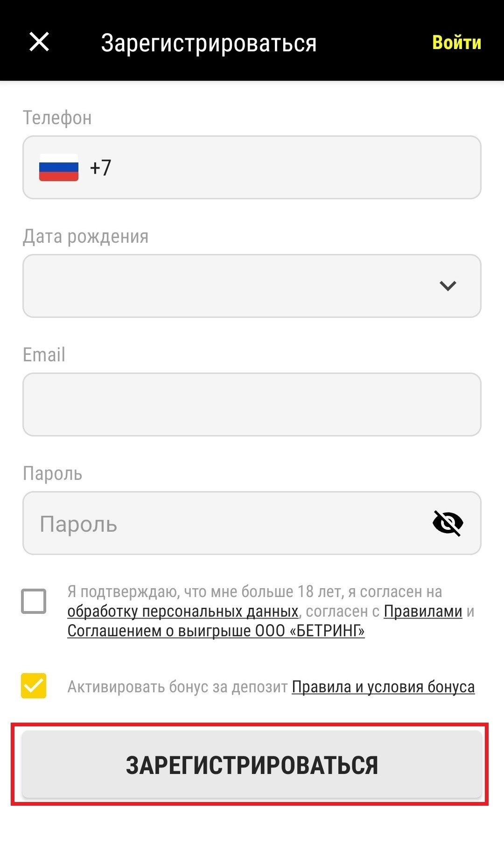The width and height of the screenshot is (504, 865).
Task: Uncheck the yellow deposit bonus checkbox
Action: (34, 686)
